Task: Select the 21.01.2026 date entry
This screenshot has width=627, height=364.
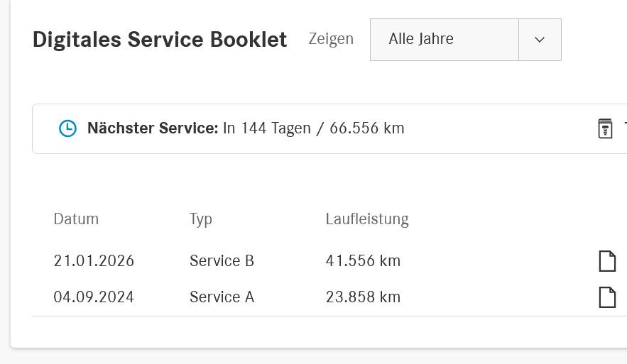Action: [x=94, y=261]
